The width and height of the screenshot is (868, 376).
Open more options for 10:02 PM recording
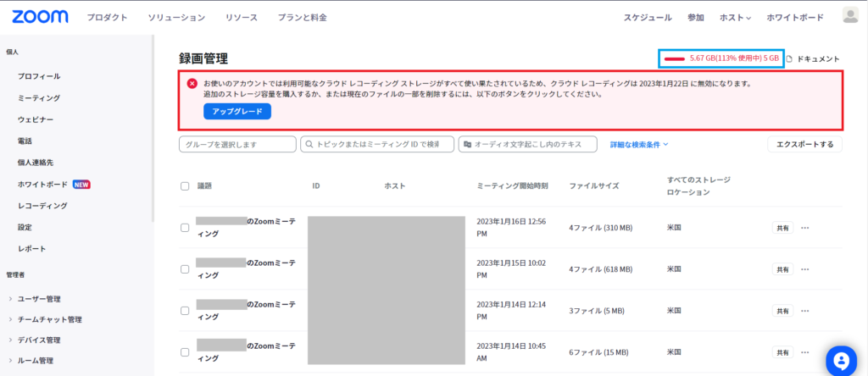(x=805, y=269)
